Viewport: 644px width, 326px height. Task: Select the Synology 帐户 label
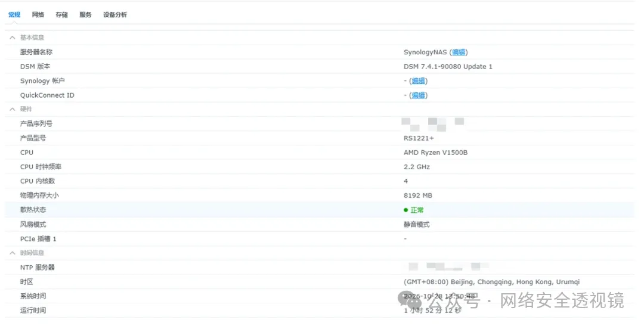(42, 81)
